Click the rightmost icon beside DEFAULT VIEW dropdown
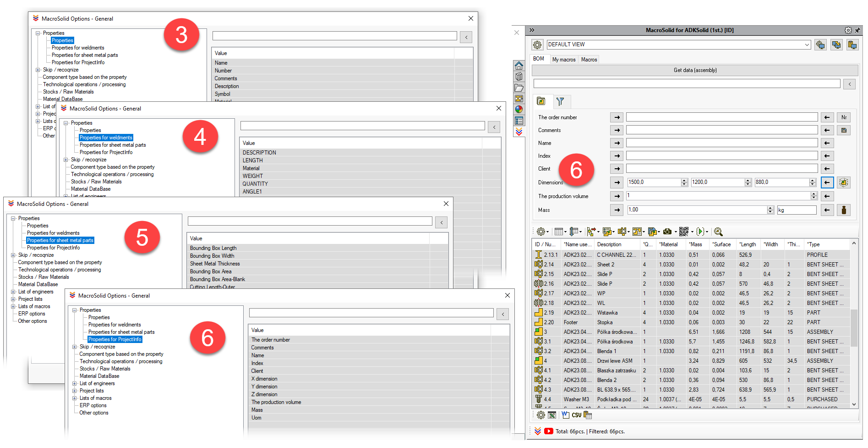This screenshot has width=868, height=448. pyautogui.click(x=852, y=45)
